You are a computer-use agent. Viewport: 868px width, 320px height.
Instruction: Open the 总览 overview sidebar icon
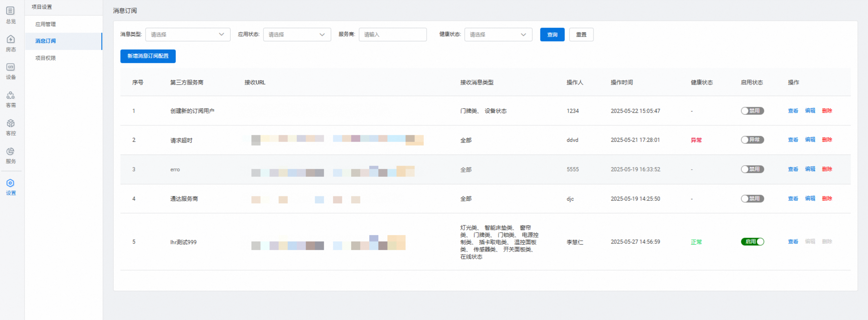(11, 15)
